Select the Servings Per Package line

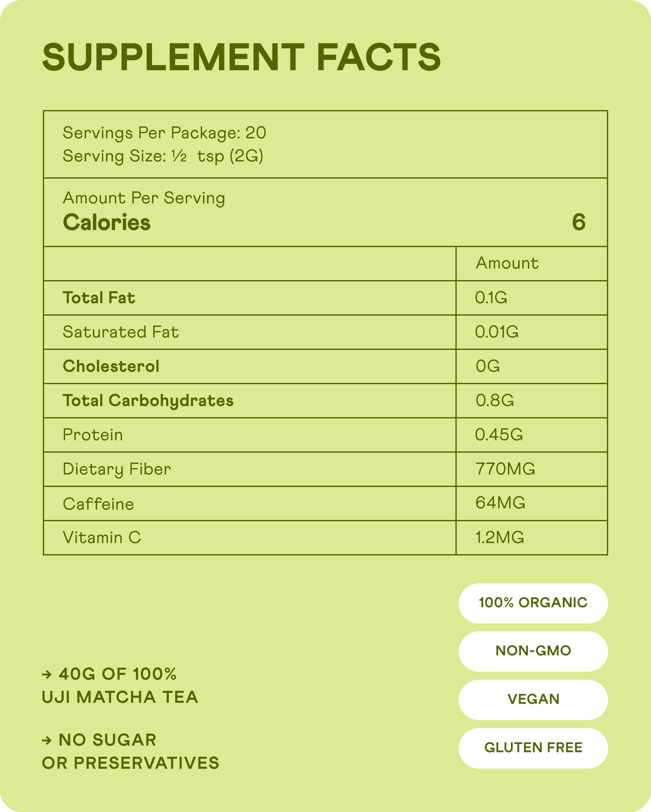164,133
